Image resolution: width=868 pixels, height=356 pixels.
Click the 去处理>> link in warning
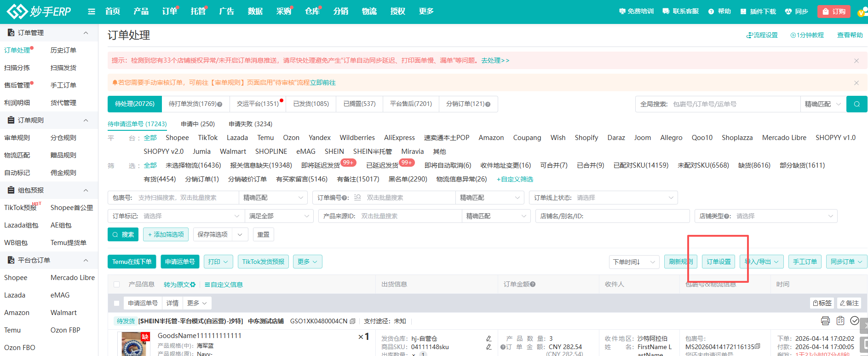coord(495,60)
